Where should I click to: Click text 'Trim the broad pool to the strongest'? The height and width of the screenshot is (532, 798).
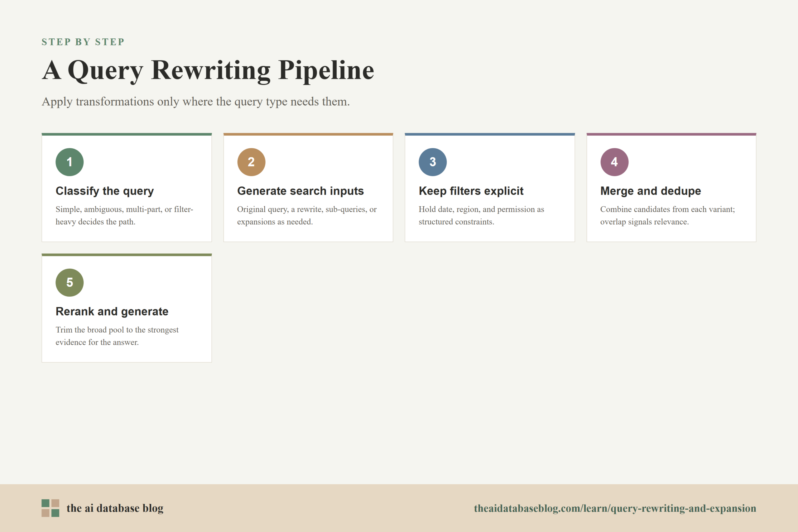117,330
